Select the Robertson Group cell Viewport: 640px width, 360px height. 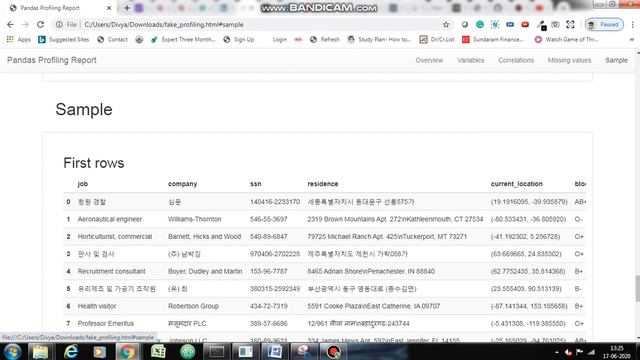(193, 306)
